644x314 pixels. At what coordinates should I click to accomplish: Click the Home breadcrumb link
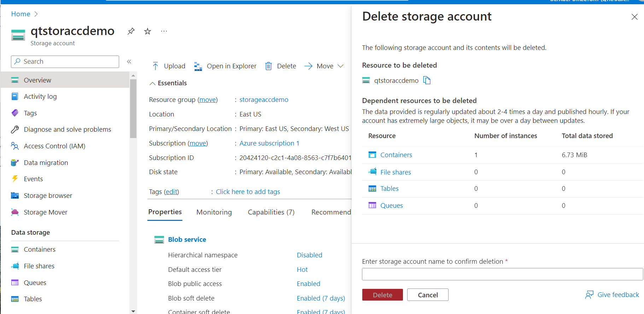(21, 14)
